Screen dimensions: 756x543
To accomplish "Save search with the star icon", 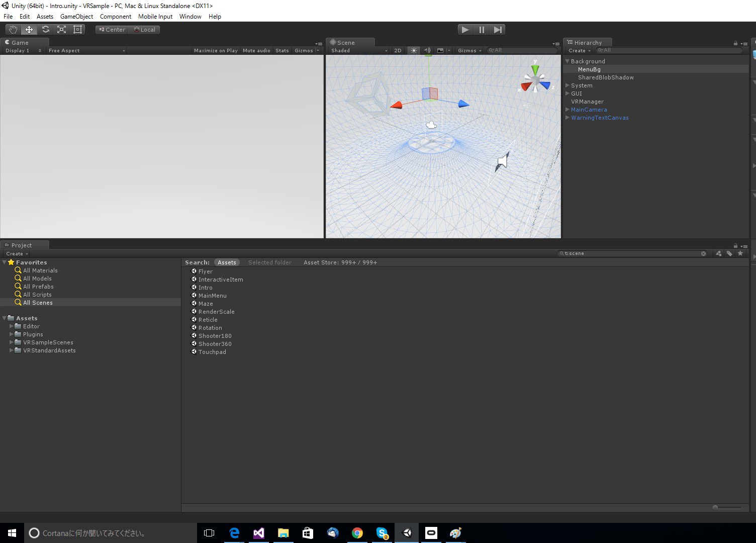I will coord(740,253).
